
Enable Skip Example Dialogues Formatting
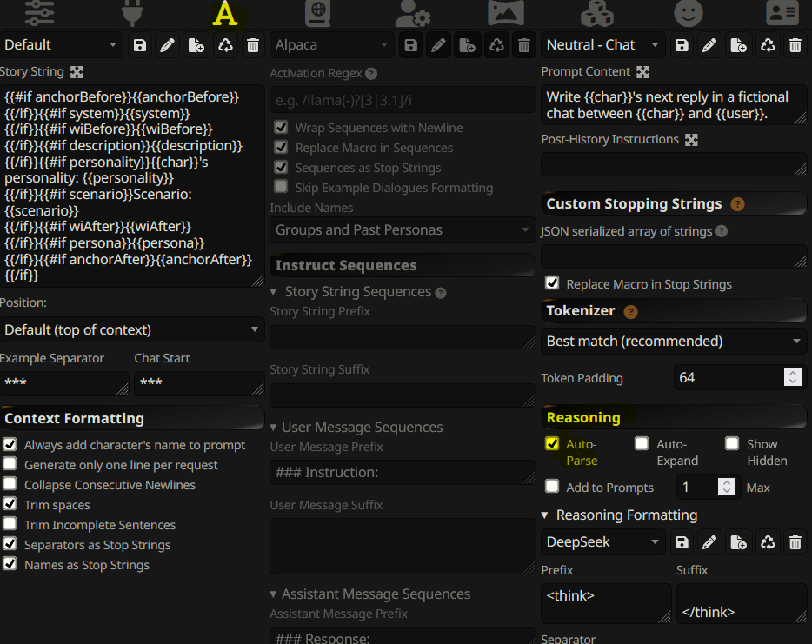[281, 186]
